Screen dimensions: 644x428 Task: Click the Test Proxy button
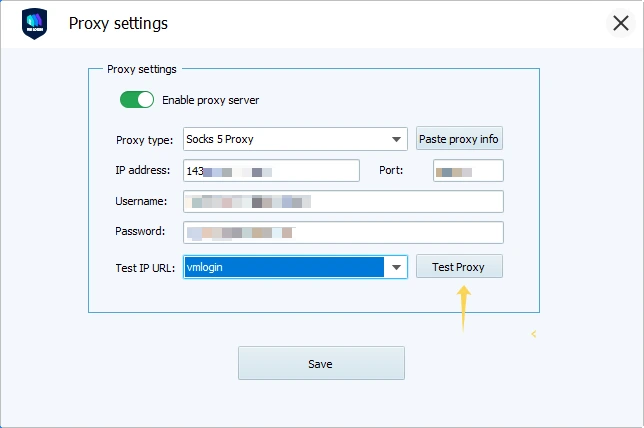point(459,267)
